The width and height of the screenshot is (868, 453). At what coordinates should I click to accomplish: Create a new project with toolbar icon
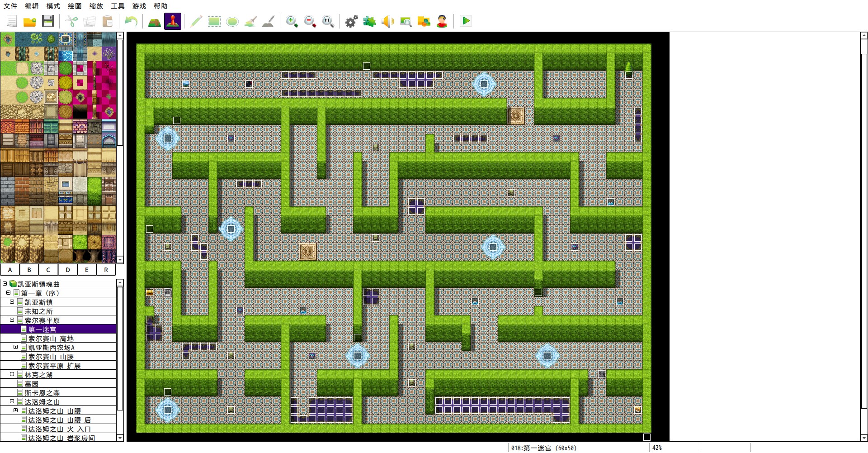click(x=12, y=21)
